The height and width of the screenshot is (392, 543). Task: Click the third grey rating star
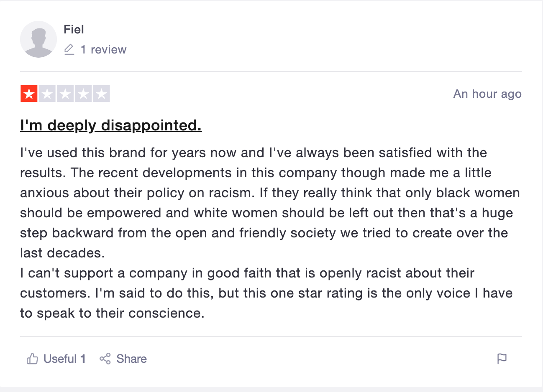pos(65,94)
